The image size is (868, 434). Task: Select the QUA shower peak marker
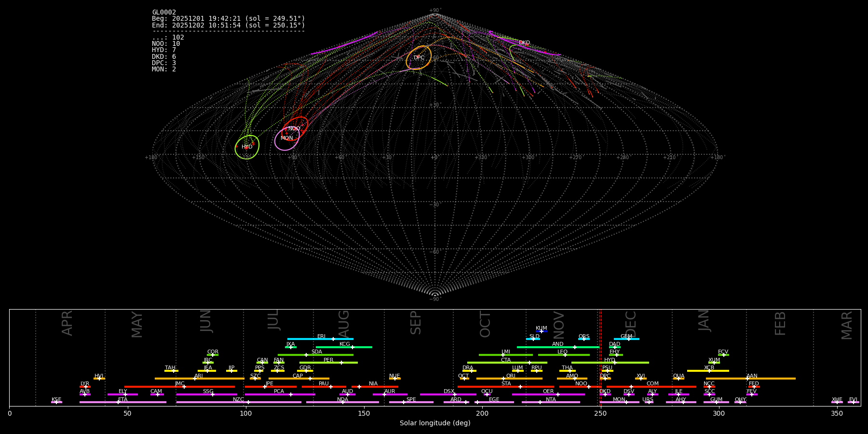[x=678, y=379]
